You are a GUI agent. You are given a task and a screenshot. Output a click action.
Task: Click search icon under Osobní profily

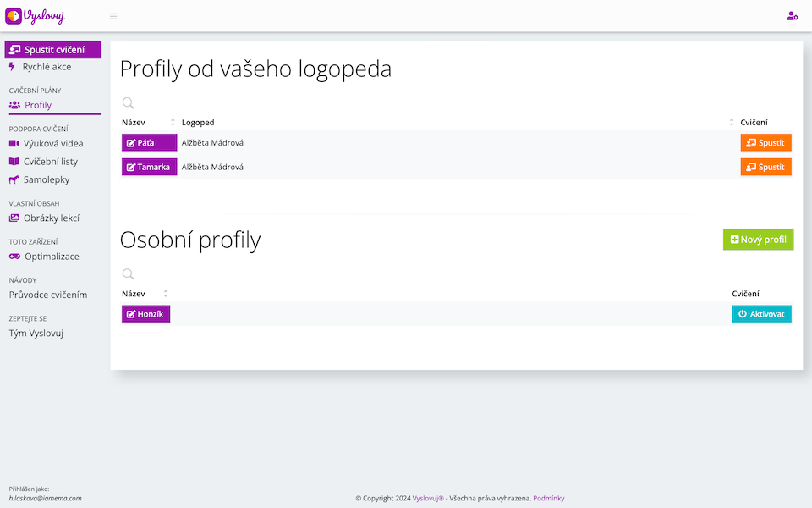point(129,274)
